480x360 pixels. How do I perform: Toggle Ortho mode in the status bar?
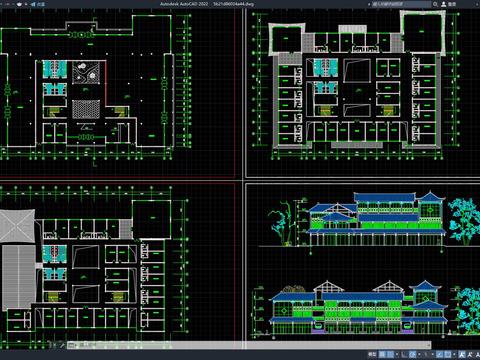pyautogui.click(x=404, y=354)
